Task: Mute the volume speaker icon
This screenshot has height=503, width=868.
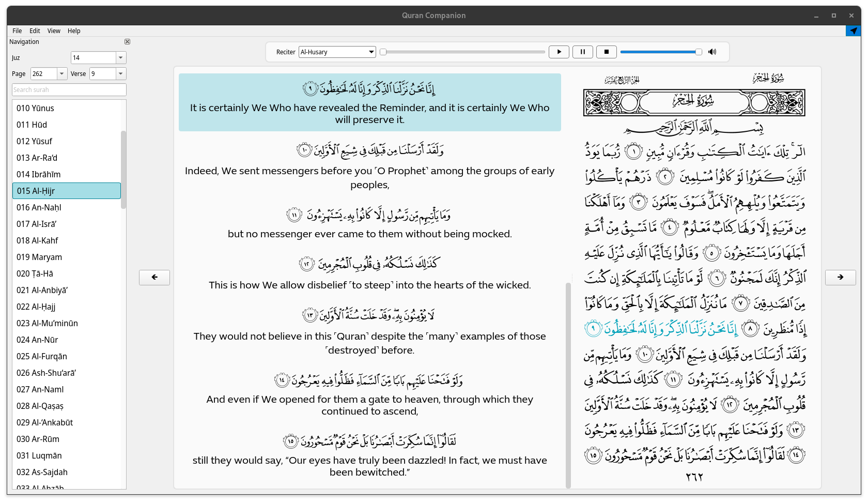Action: point(712,52)
